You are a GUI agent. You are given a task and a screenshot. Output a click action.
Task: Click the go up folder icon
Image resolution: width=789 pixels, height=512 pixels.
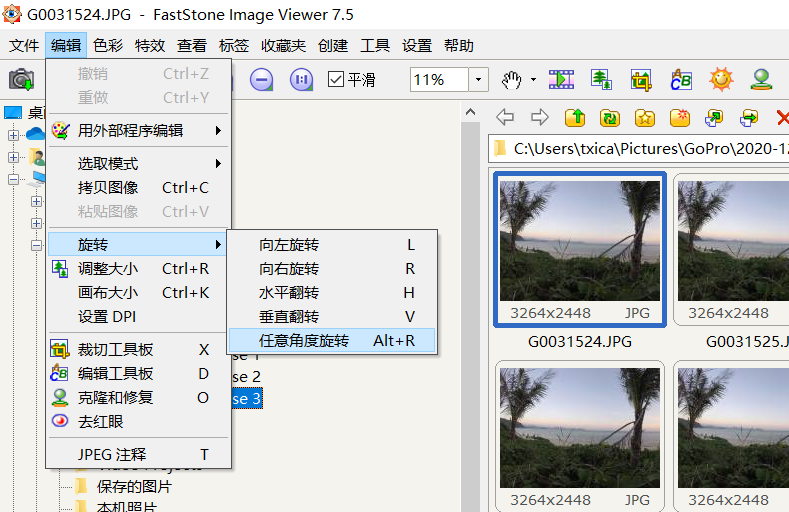pyautogui.click(x=575, y=117)
